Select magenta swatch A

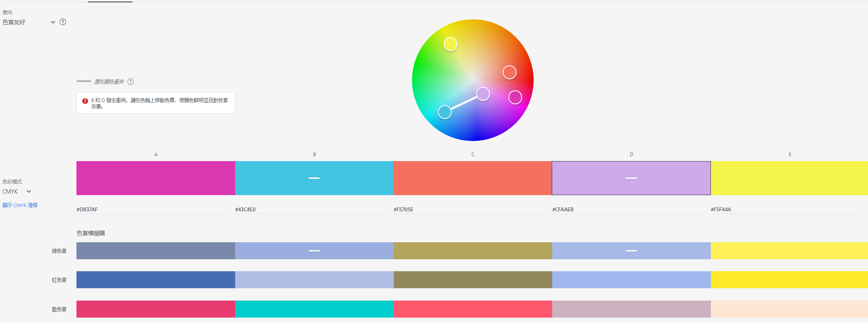pyautogui.click(x=156, y=178)
